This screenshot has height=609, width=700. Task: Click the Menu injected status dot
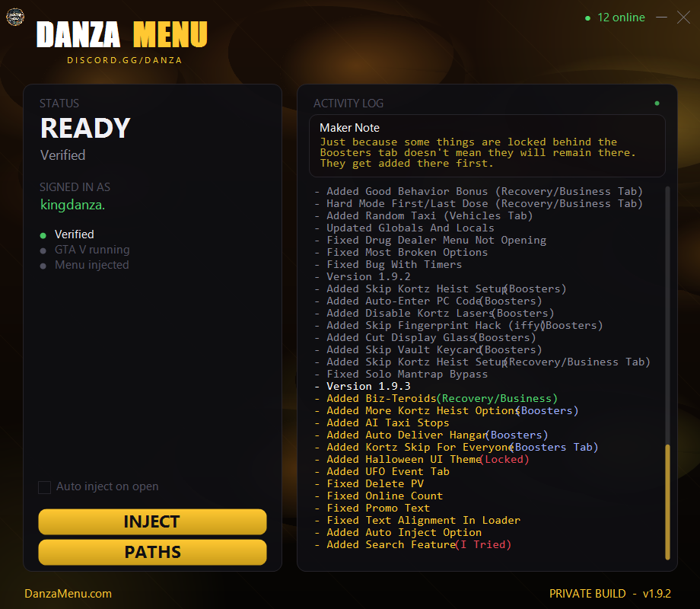pyautogui.click(x=43, y=266)
